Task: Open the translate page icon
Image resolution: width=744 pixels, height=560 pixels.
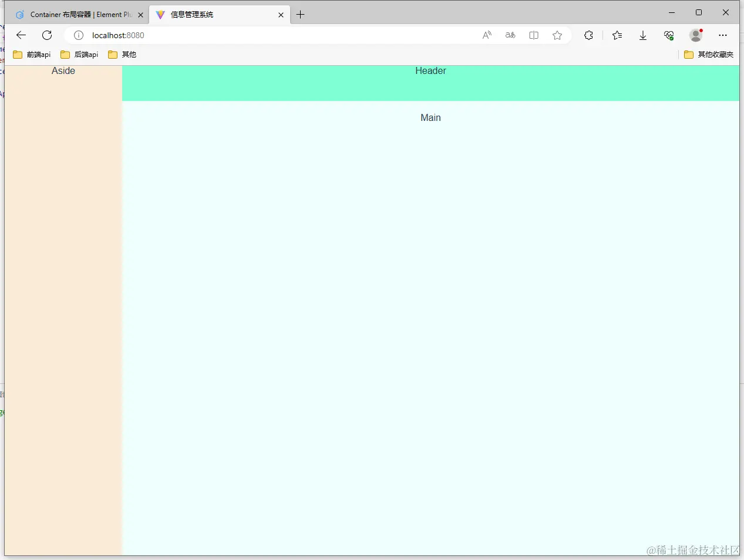Action: point(510,35)
